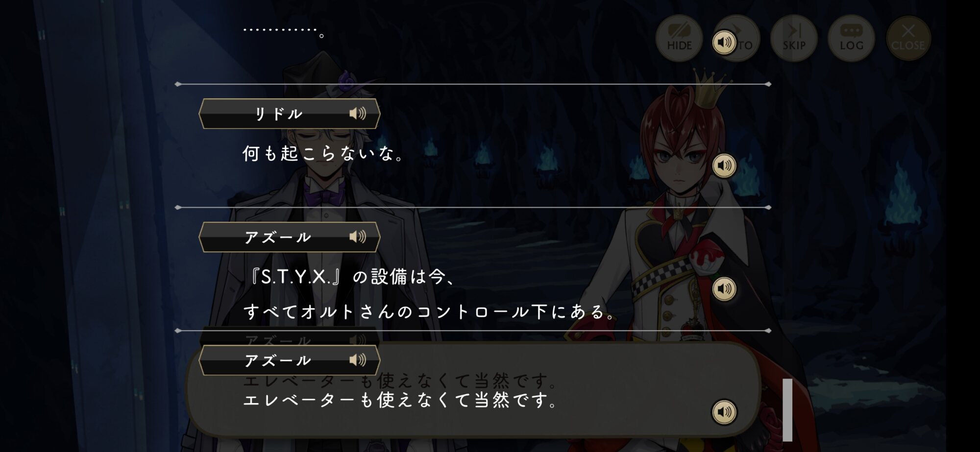
Task: Play voice for the top dotted line entry
Action: tap(724, 43)
